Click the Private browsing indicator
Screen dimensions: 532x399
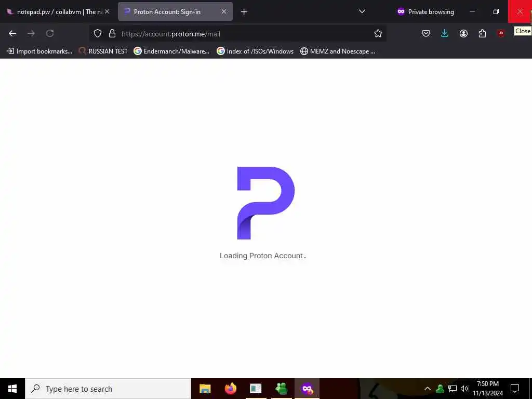pos(425,12)
